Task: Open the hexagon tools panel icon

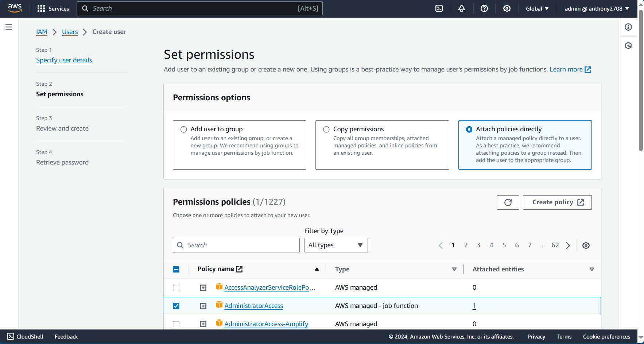Action: point(628,46)
